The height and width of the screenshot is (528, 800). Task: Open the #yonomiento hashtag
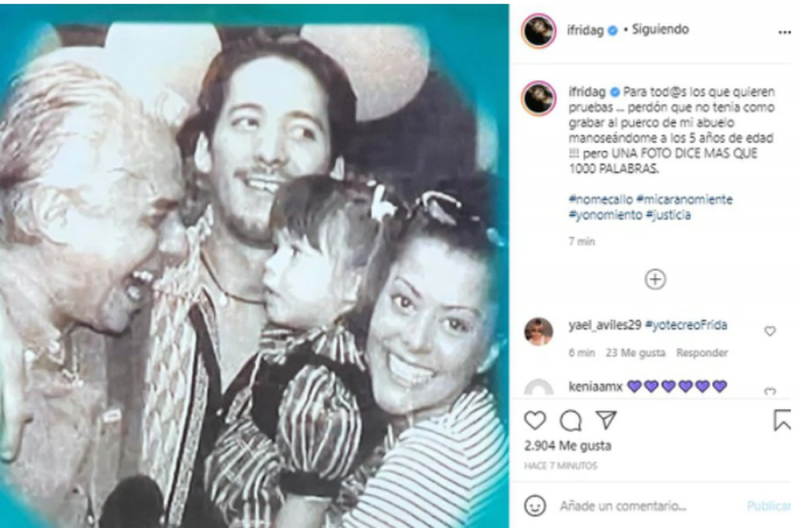pyautogui.click(x=605, y=215)
